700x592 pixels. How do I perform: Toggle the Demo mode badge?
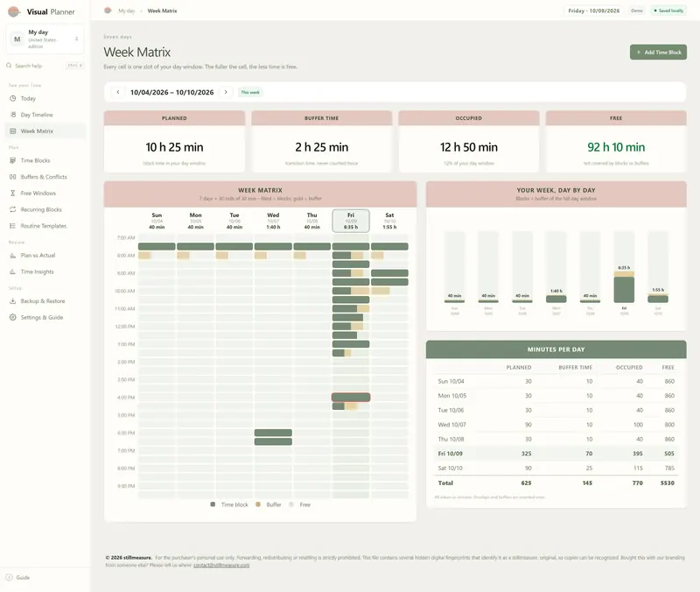pyautogui.click(x=637, y=11)
